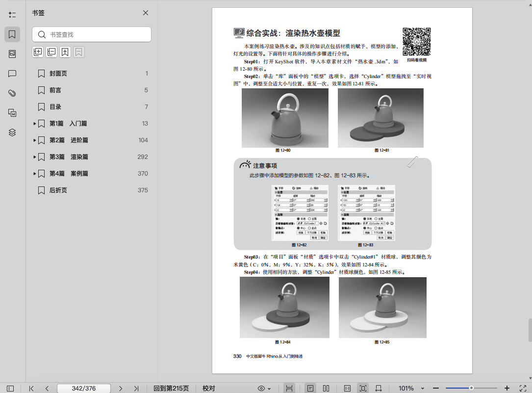Click the zoom slider handle
The height and width of the screenshot is (393, 532).
click(x=471, y=388)
